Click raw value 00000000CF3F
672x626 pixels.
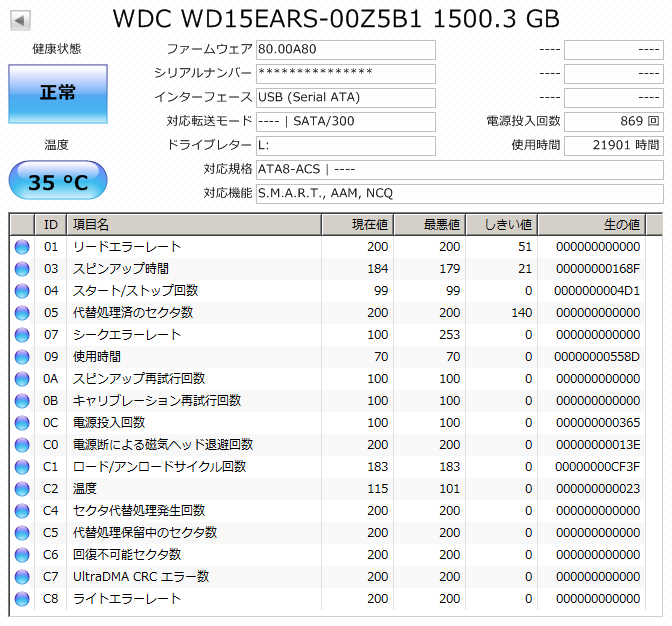pyautogui.click(x=597, y=467)
